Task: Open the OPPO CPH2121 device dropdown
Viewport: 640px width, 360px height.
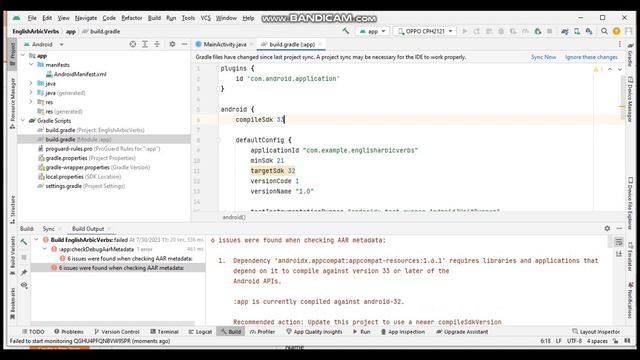Action: click(x=425, y=31)
